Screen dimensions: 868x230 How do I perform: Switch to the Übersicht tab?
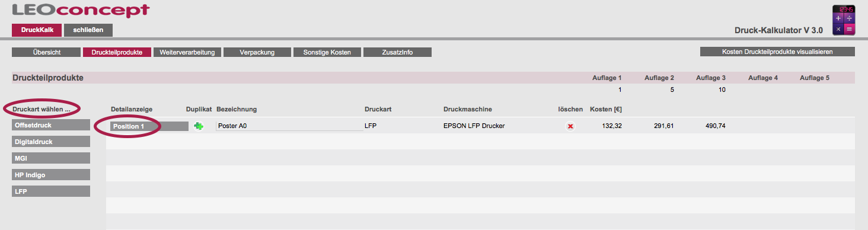(46, 52)
